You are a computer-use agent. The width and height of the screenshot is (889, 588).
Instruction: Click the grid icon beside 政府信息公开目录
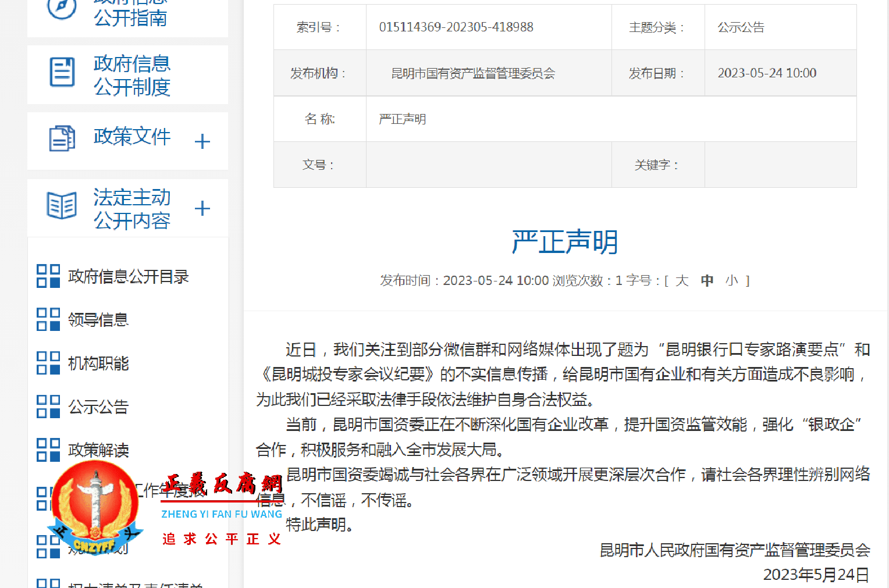48,276
